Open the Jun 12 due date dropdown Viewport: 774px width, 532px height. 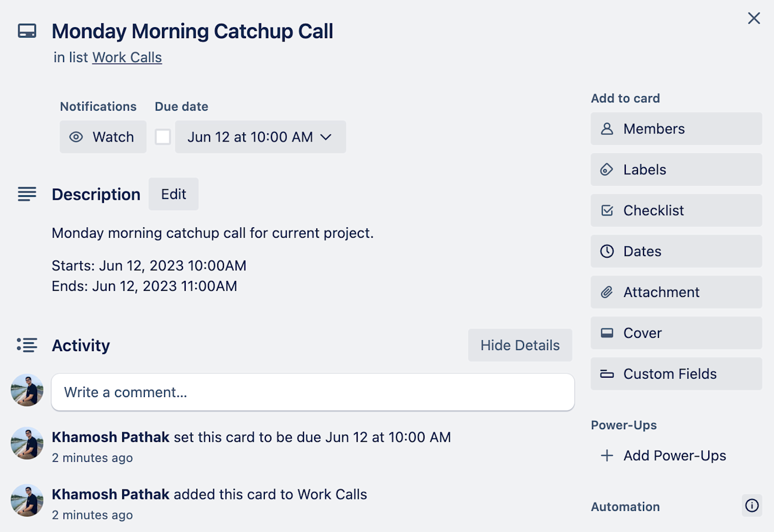(260, 137)
